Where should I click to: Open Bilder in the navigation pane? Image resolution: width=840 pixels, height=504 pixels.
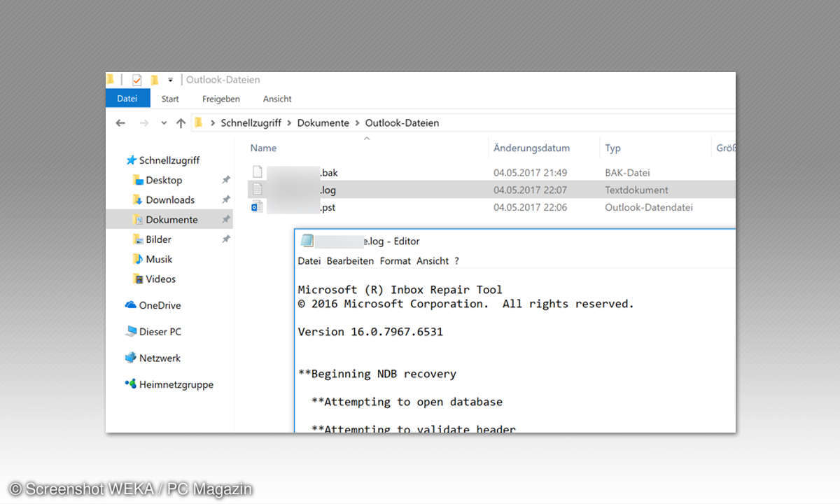pyautogui.click(x=158, y=239)
